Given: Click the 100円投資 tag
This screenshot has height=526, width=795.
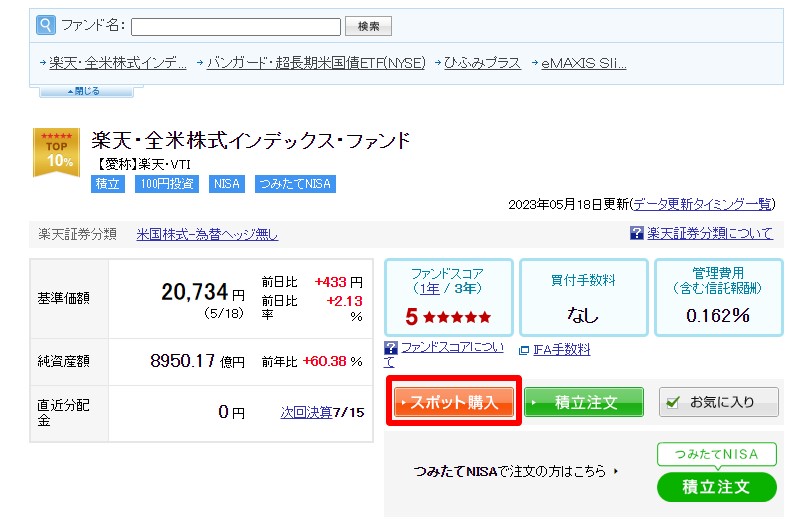Looking at the screenshot, I should click(167, 184).
